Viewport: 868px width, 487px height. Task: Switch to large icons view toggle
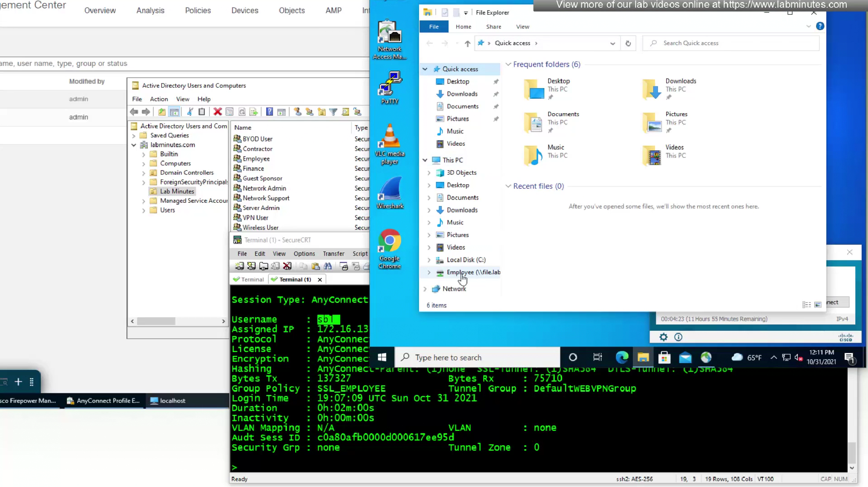[818, 305]
